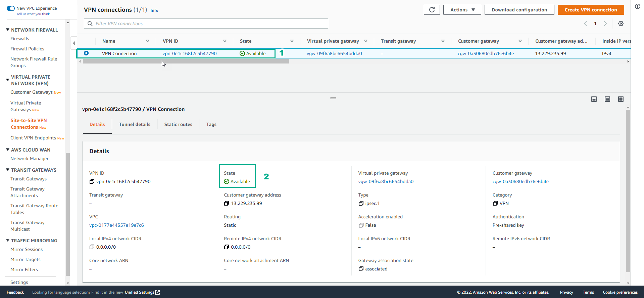Screen dimensions: 644x298
Task: Select the VPN Connection row radio button
Action: tap(86, 53)
